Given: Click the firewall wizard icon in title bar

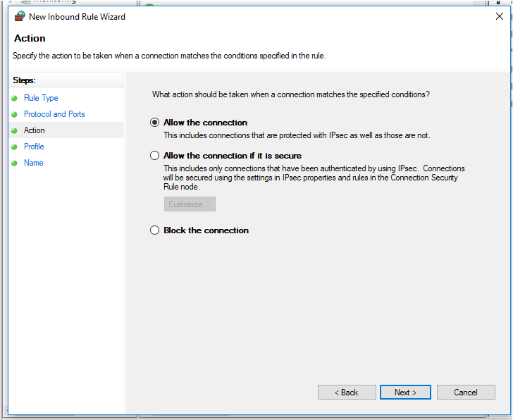Looking at the screenshot, I should 20,16.
